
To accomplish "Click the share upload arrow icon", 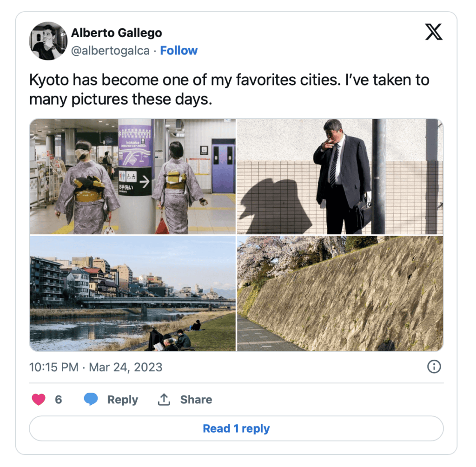I will (x=164, y=400).
